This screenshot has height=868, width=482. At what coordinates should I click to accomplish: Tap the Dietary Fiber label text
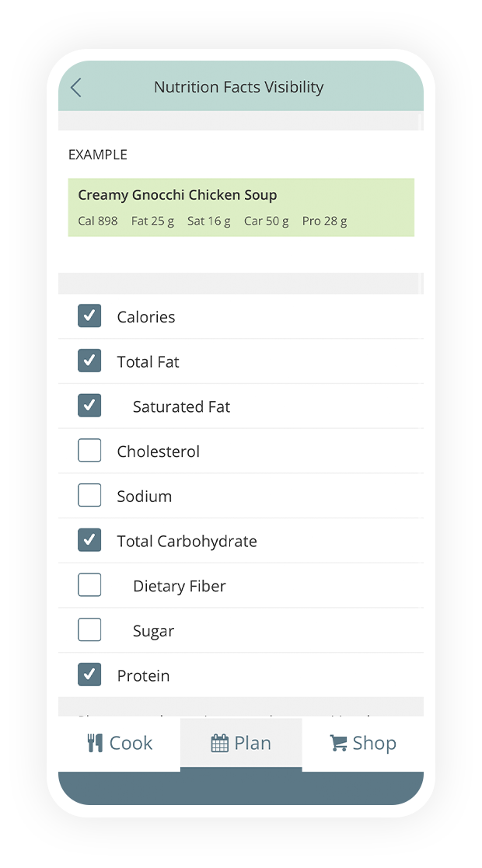click(179, 586)
